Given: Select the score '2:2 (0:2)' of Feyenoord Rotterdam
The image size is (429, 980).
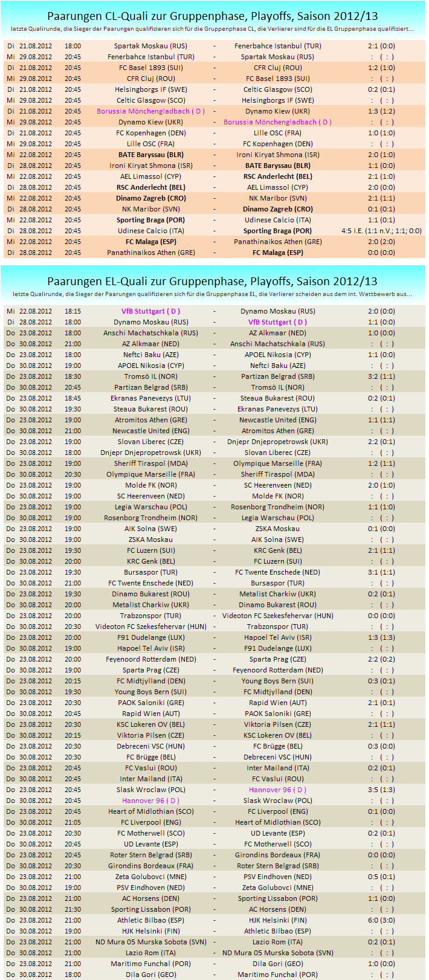Looking at the screenshot, I should (x=381, y=659).
